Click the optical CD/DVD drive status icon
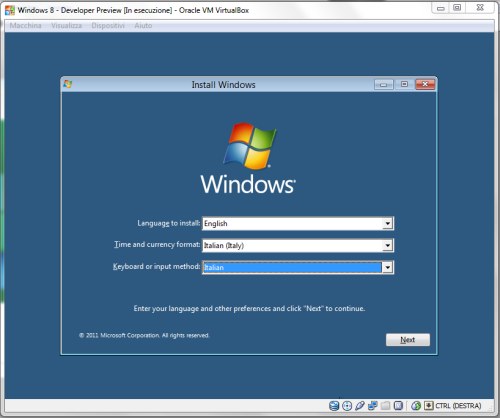This screenshot has width=500, height=418. tap(347, 406)
